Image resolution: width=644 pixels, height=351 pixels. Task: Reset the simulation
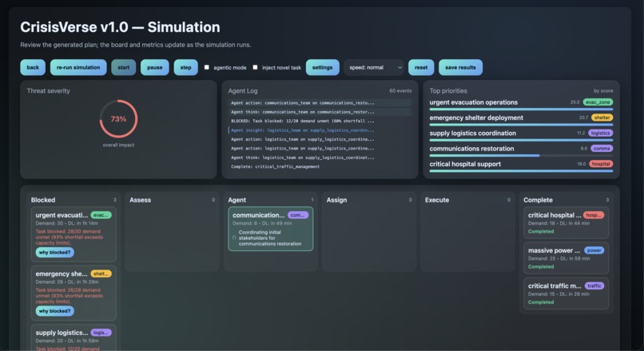(x=421, y=67)
